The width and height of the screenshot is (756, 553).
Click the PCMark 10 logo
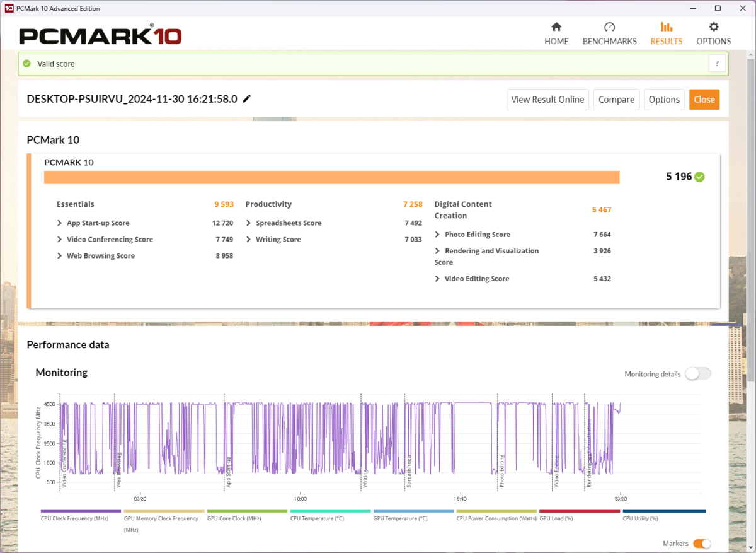coord(100,35)
